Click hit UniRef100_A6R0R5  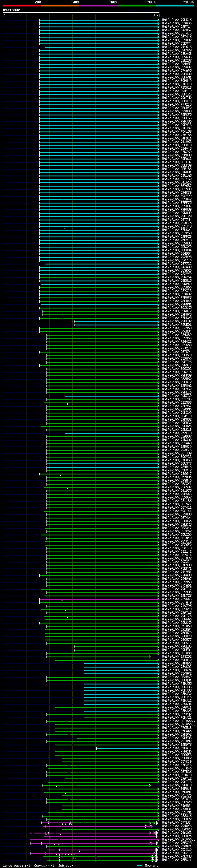click(x=177, y=836)
